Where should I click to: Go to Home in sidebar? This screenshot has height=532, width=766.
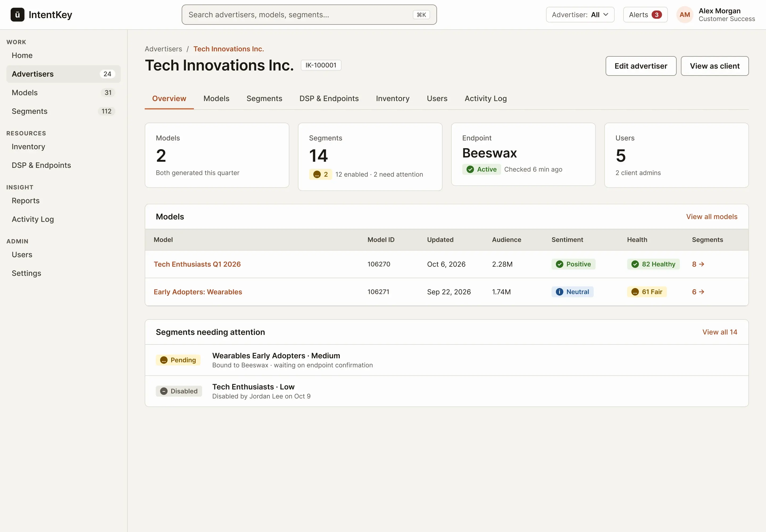click(x=63, y=55)
